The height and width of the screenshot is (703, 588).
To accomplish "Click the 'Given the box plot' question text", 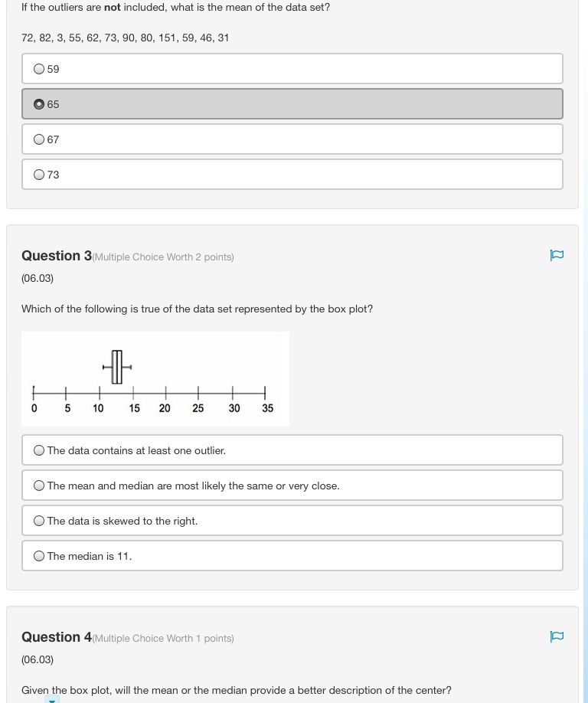I will pos(236,690).
